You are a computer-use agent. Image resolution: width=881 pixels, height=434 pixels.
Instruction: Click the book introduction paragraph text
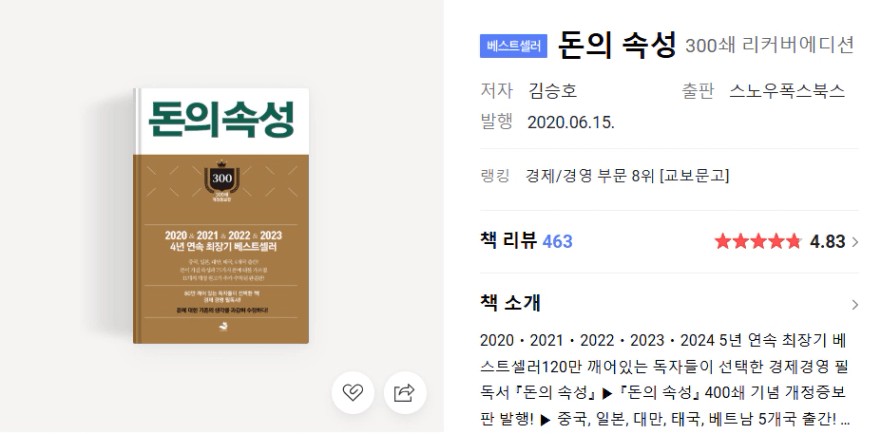coord(664,379)
